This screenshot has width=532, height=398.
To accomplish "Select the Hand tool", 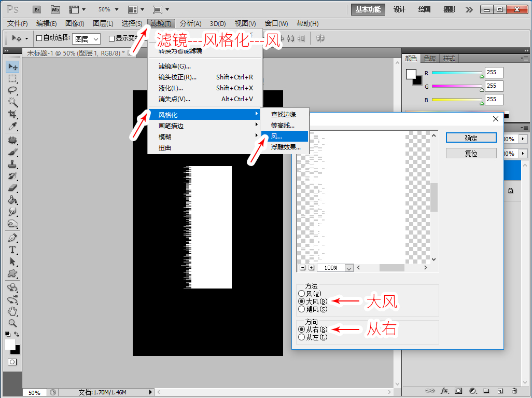I will [12, 311].
